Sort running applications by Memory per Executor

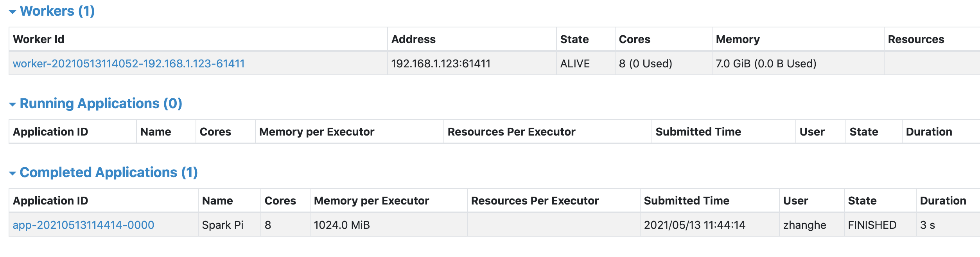pyautogui.click(x=316, y=132)
